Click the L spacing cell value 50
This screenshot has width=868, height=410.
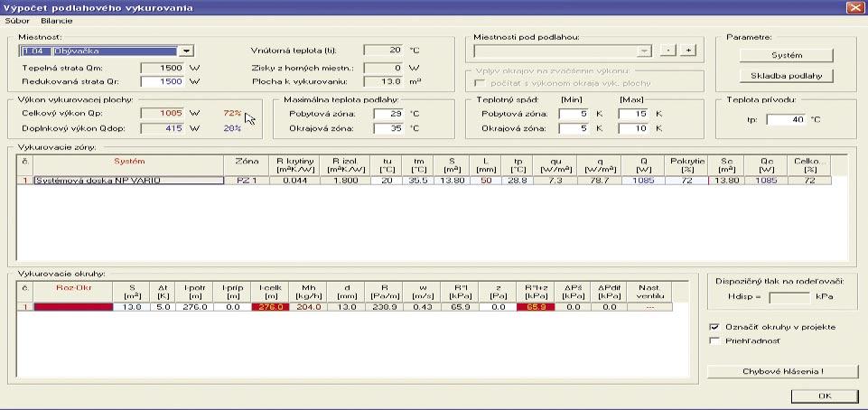coord(485,181)
